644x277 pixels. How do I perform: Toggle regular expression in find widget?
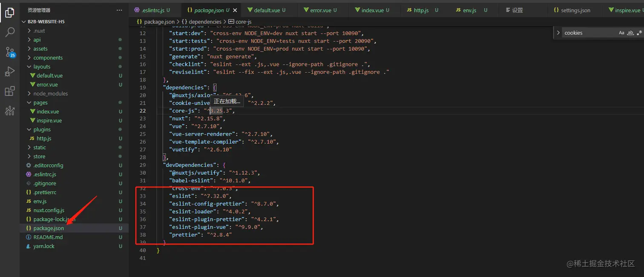640,33
